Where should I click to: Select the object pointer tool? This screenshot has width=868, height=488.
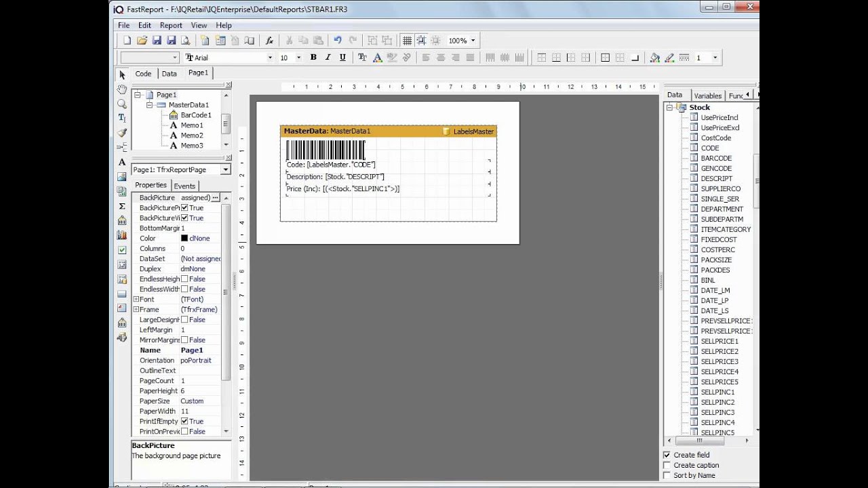click(122, 75)
